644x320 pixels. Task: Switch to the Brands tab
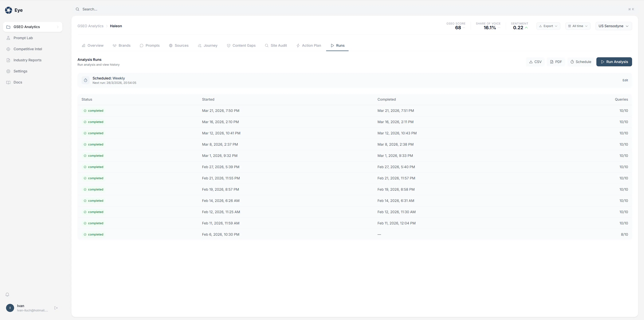[x=121, y=46]
